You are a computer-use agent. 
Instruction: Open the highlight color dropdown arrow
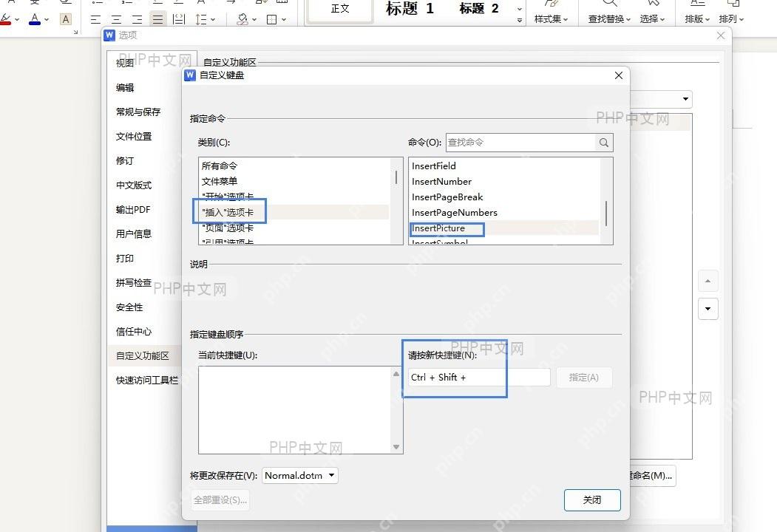(x=17, y=20)
